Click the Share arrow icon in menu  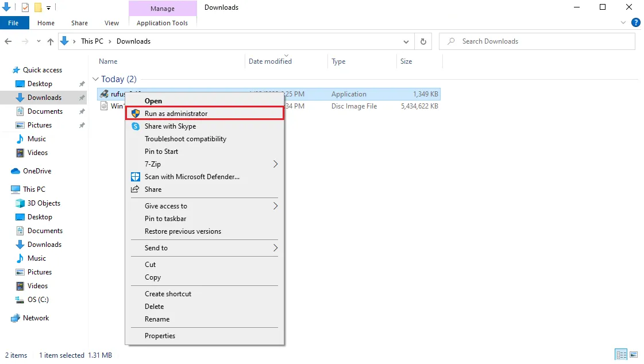(x=135, y=189)
